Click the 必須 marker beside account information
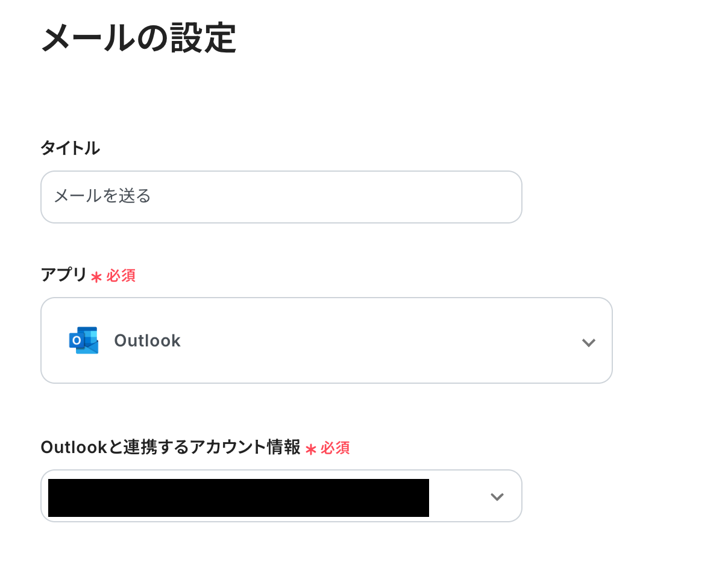728x588 pixels. click(x=334, y=448)
